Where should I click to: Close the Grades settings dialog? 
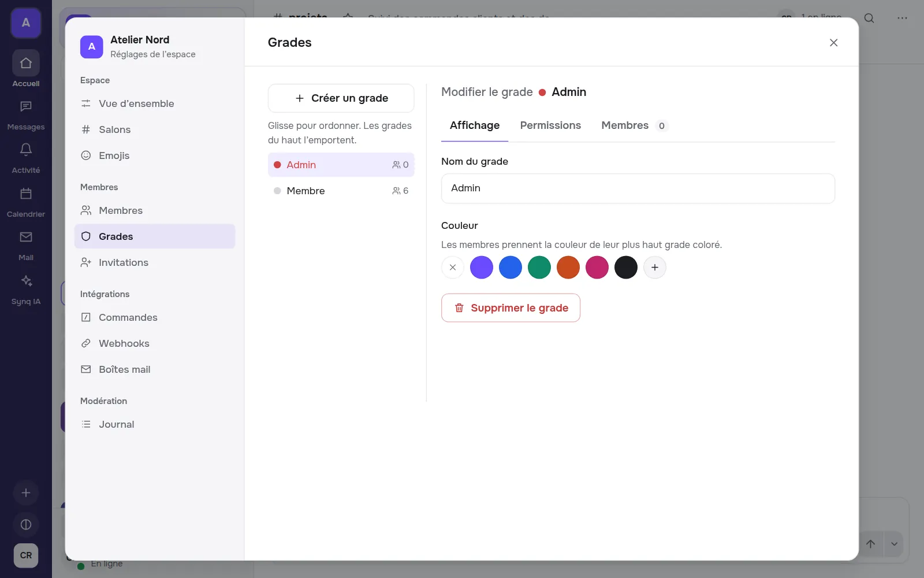click(x=833, y=43)
